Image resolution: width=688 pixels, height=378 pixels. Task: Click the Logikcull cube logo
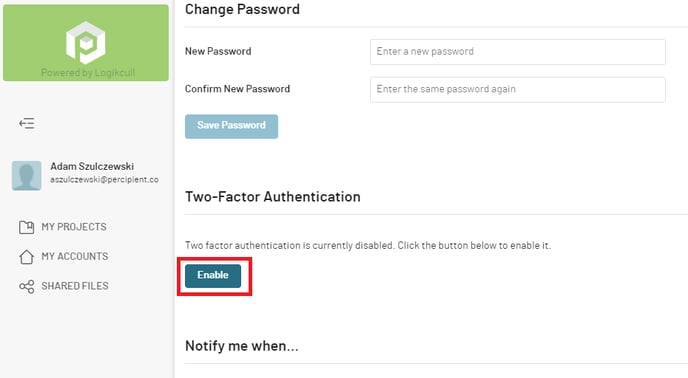(86, 43)
